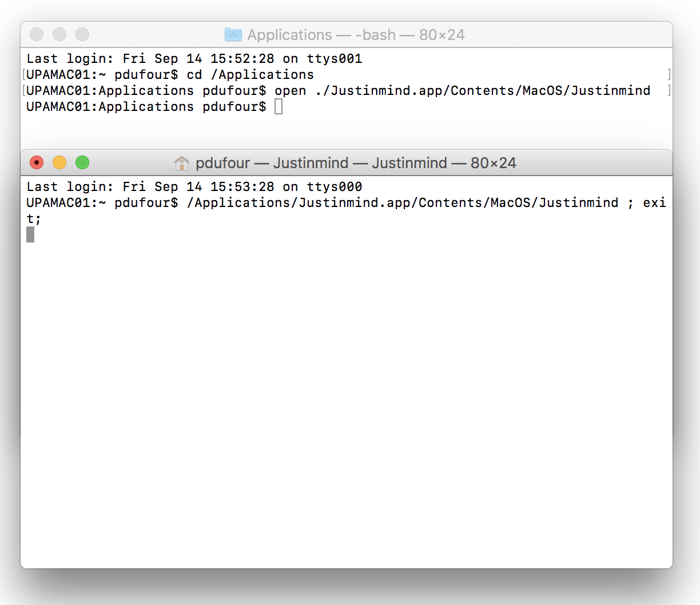700x605 pixels.
Task: Click the right bracket mark after "cd /Applications"
Action: click(x=669, y=75)
